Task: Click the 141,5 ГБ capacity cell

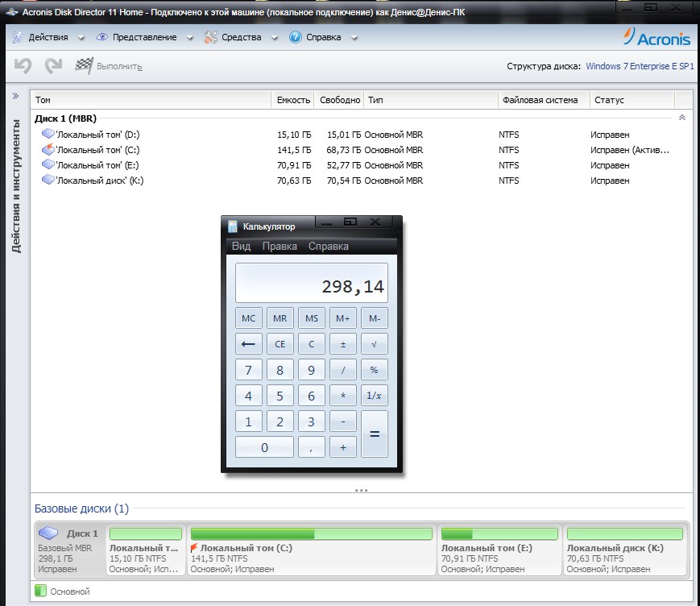Action: pos(294,150)
